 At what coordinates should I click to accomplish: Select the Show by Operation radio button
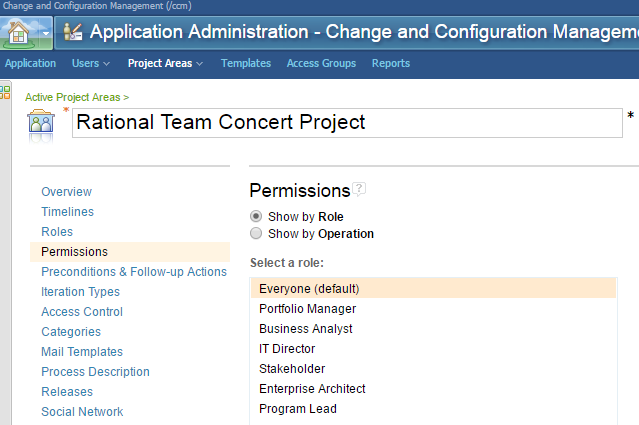pos(257,234)
